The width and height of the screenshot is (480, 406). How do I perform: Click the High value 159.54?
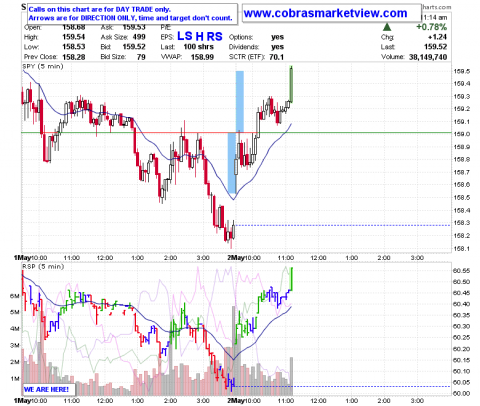74,37
